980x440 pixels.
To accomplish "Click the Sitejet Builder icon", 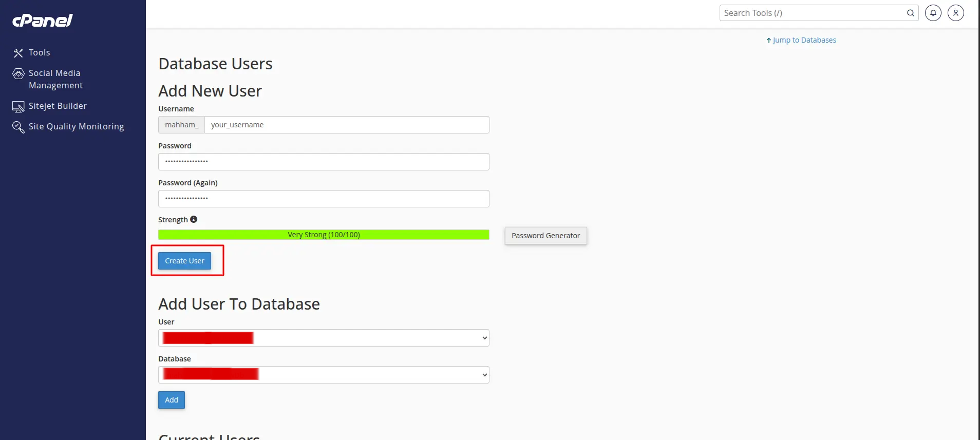I will tap(18, 106).
